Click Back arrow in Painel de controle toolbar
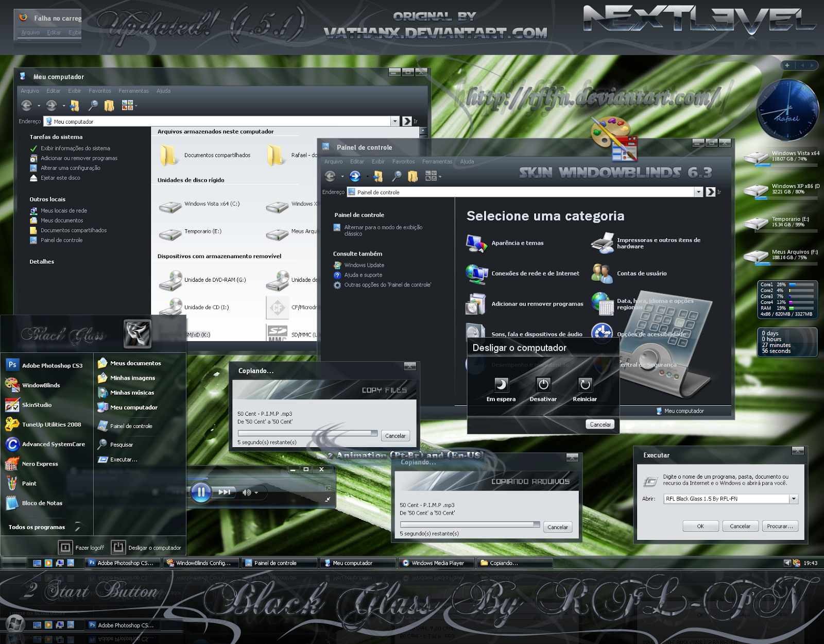The image size is (824, 644). pos(330,176)
